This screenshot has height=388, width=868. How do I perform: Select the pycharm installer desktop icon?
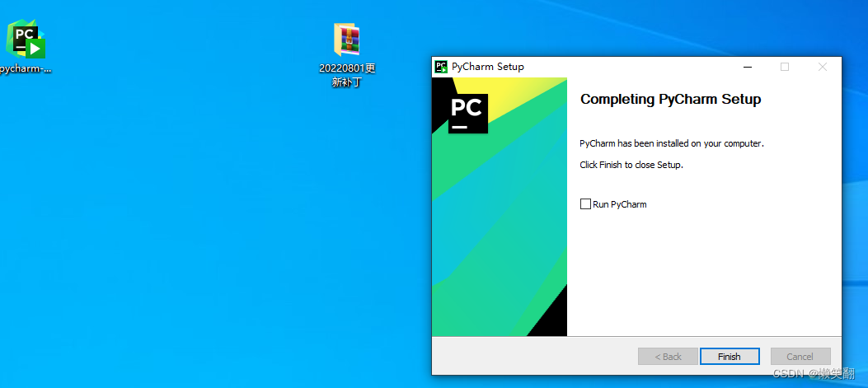[x=25, y=39]
